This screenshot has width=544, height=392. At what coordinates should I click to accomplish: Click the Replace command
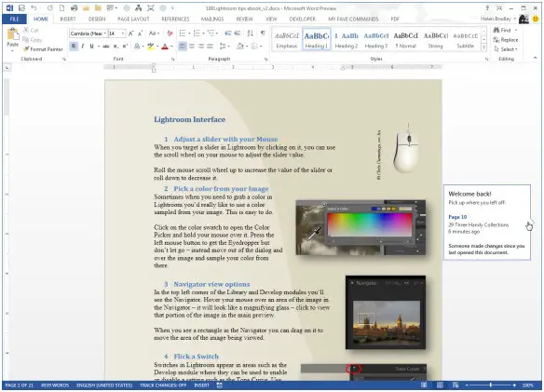[506, 40]
